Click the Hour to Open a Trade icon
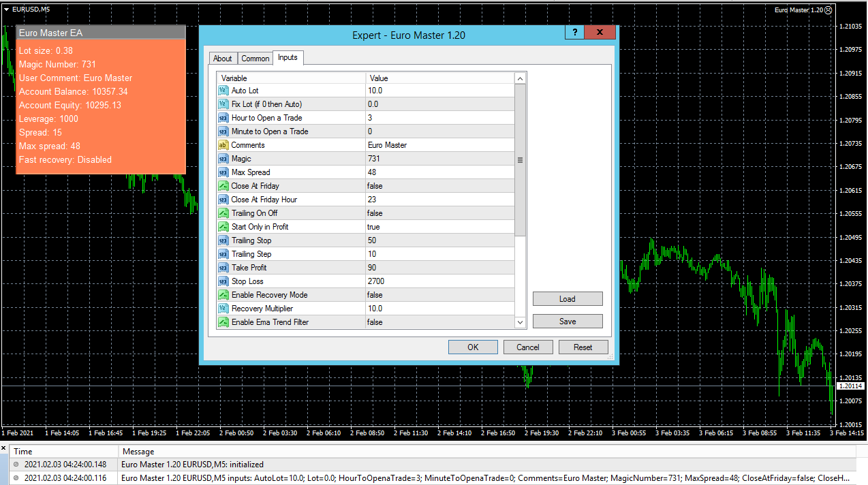This screenshot has height=485, width=868. pyautogui.click(x=223, y=118)
